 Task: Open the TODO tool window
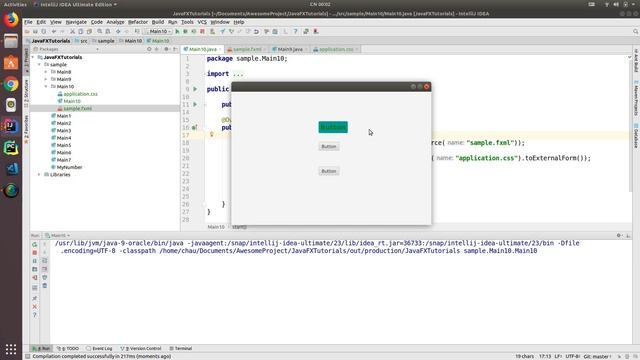point(68,349)
